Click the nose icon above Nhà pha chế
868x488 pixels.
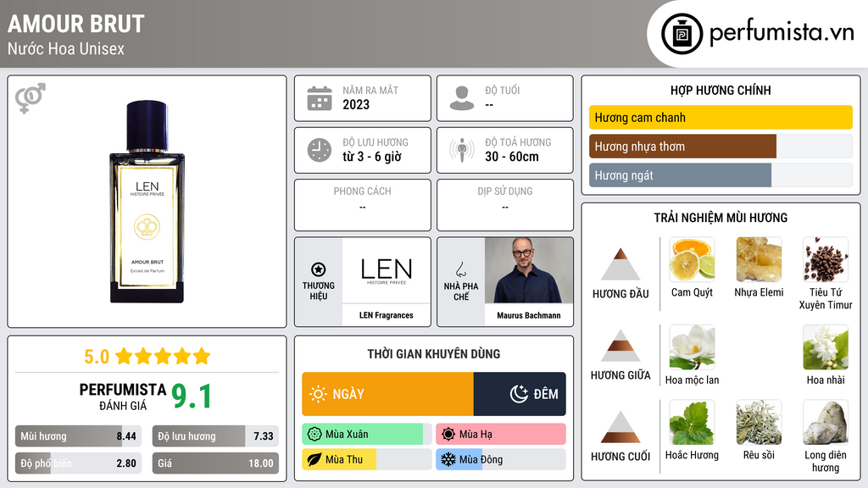click(x=460, y=269)
